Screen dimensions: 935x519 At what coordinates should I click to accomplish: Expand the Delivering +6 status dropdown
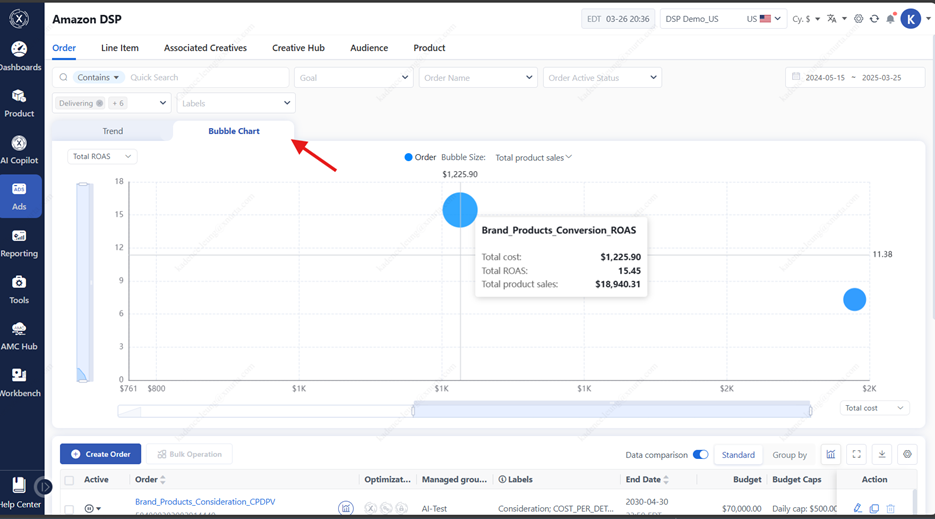tap(162, 103)
